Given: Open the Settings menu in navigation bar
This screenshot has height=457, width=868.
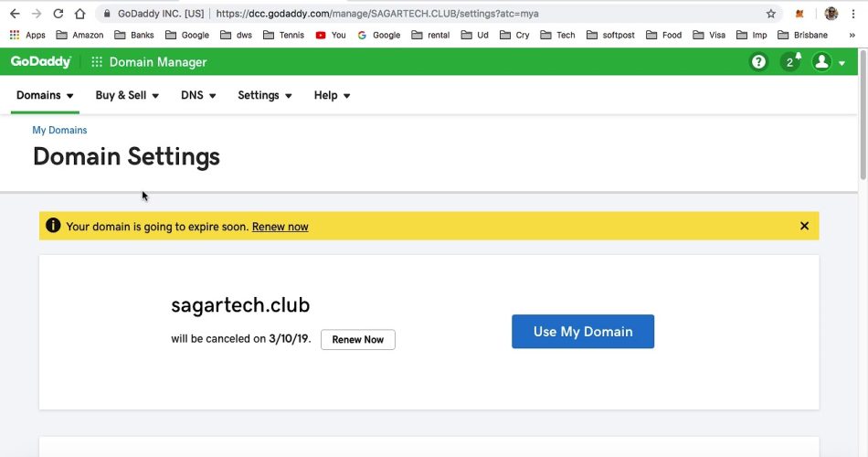Looking at the screenshot, I should click(x=265, y=95).
